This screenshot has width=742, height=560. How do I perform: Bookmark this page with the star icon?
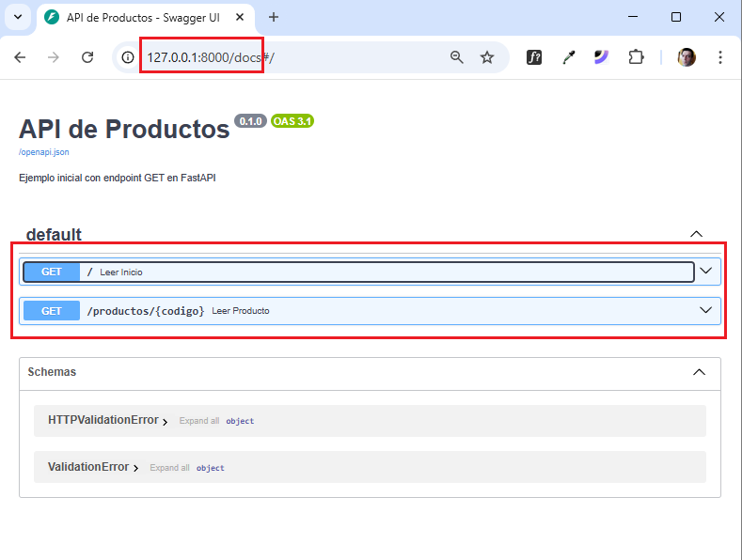point(487,57)
